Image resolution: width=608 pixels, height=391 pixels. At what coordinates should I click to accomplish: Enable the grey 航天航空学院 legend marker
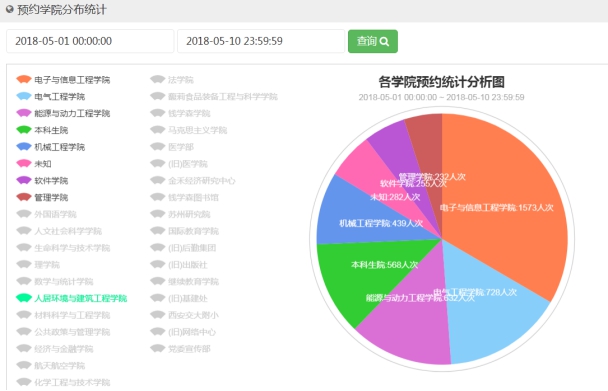[24, 365]
